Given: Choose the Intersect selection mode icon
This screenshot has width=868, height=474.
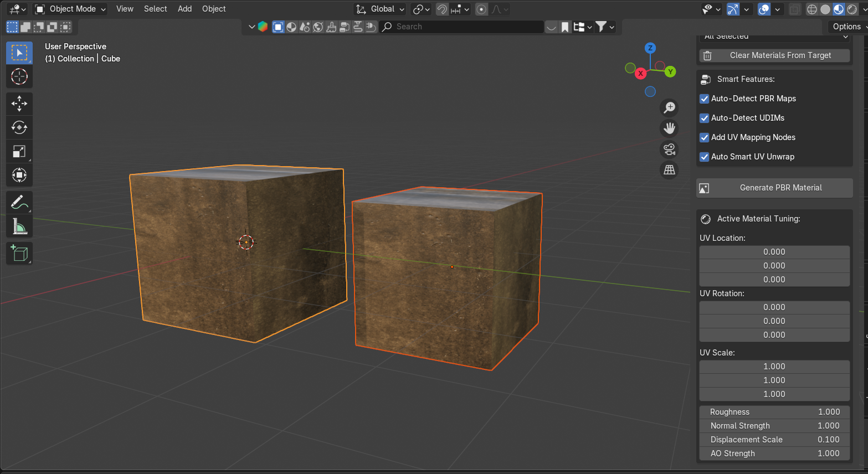Looking at the screenshot, I should click(65, 27).
